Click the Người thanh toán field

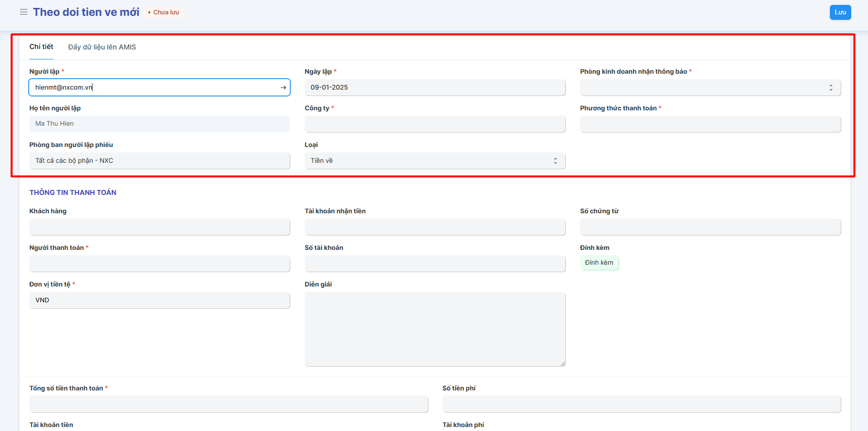point(159,264)
